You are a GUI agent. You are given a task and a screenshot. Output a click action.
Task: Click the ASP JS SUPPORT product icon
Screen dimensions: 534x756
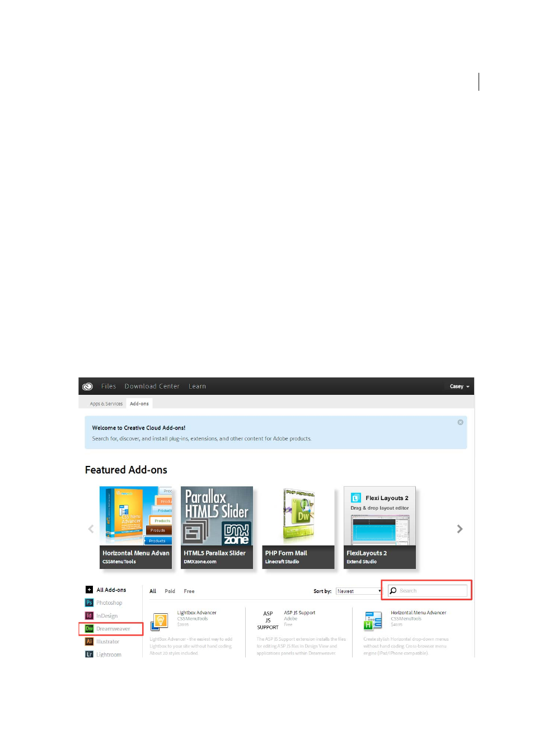point(268,620)
